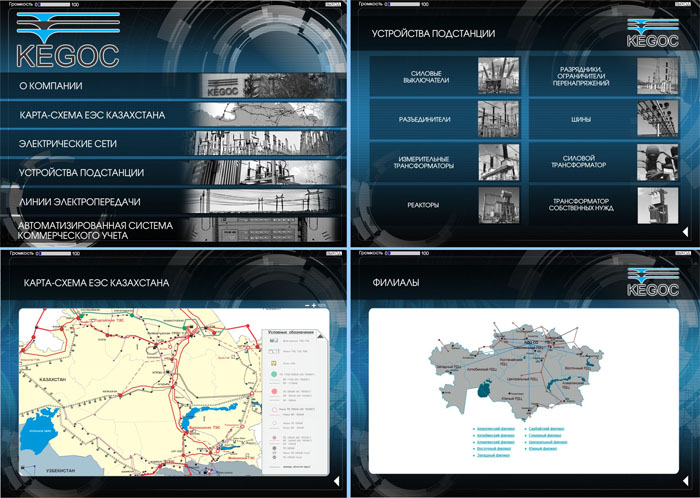
Task: Open РАЗЪЕДИНИТЕЛИ device tile
Action: click(x=445, y=119)
